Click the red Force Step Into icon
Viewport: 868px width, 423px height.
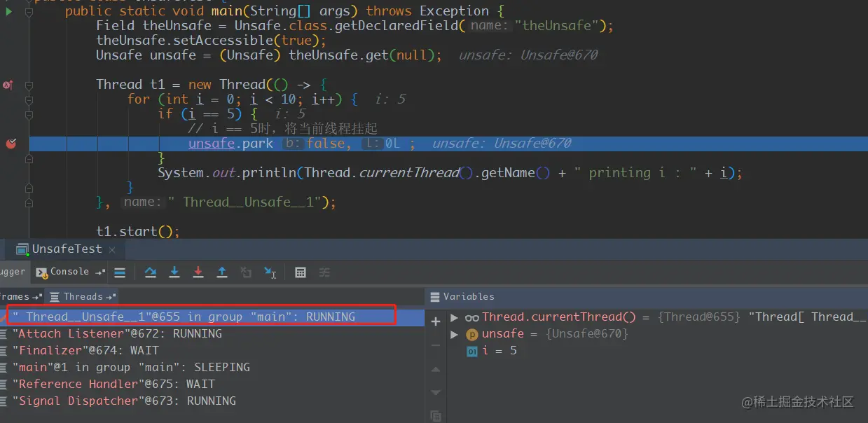click(x=198, y=272)
